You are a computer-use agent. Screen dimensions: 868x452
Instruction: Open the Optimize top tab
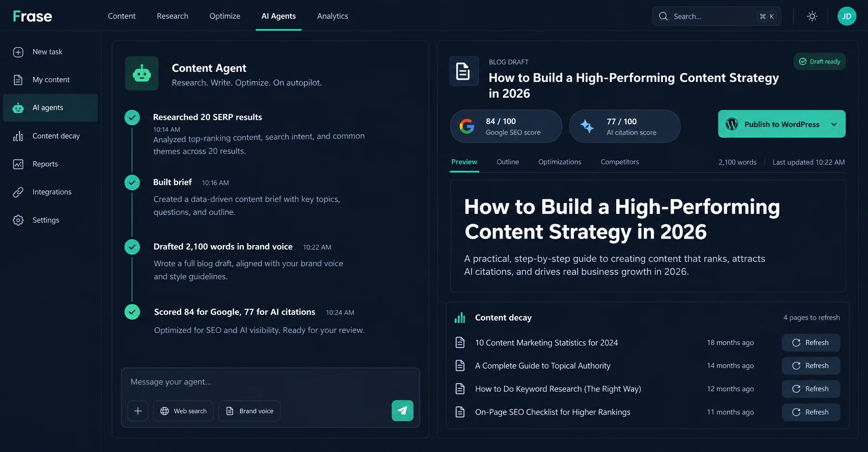225,16
